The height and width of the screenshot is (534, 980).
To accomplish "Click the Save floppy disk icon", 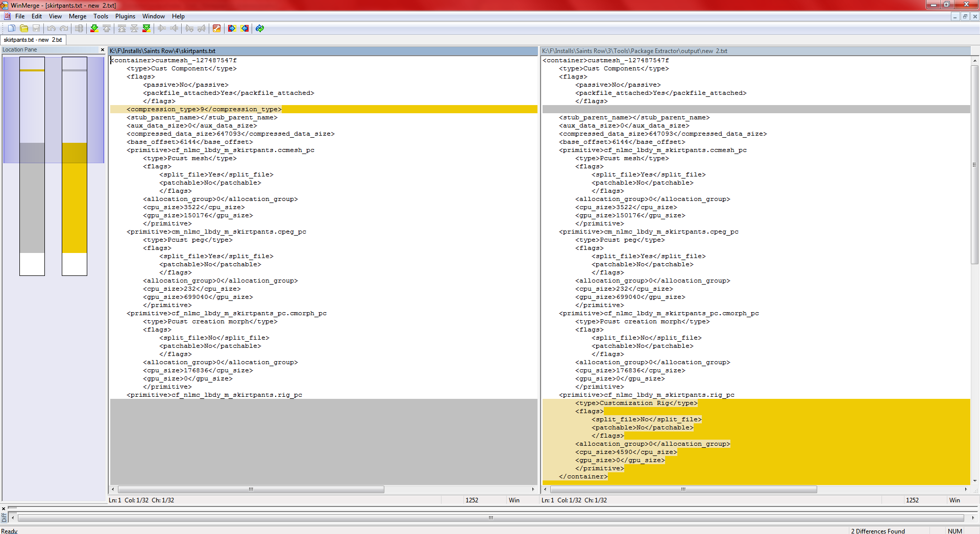I will click(x=36, y=29).
